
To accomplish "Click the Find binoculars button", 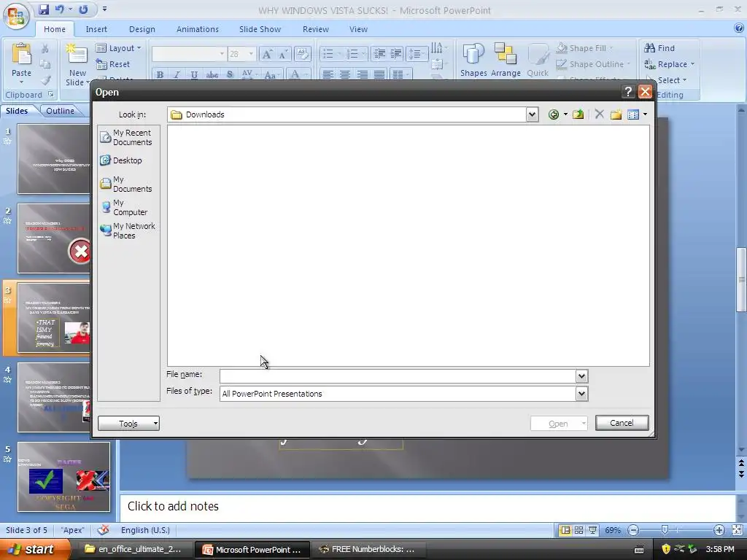I will coord(659,48).
